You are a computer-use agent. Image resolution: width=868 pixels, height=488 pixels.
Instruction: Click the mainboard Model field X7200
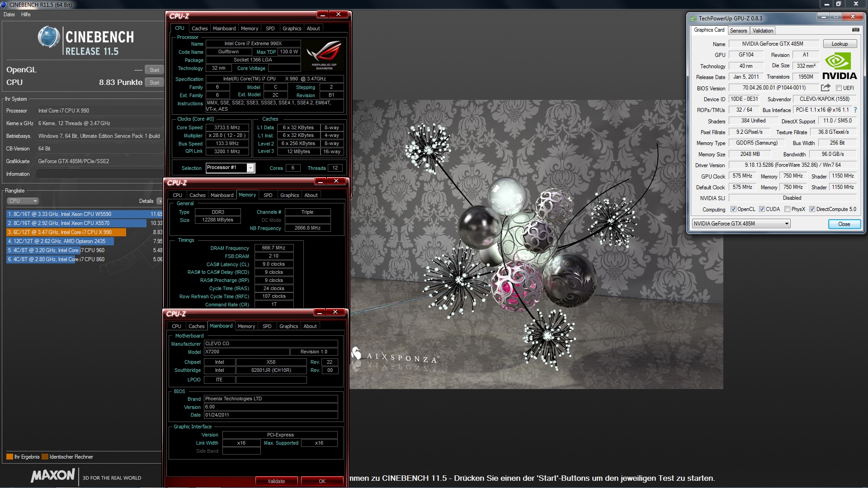tap(246, 352)
